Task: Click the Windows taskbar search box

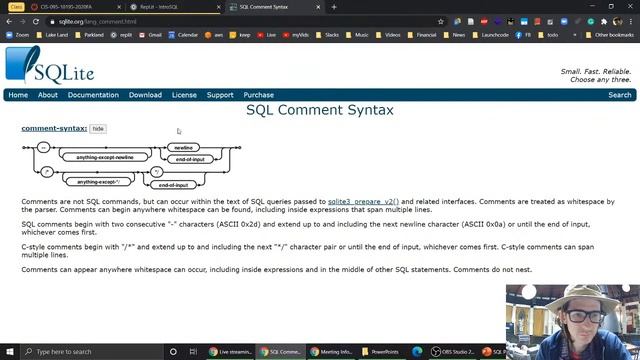Action: coord(91,351)
